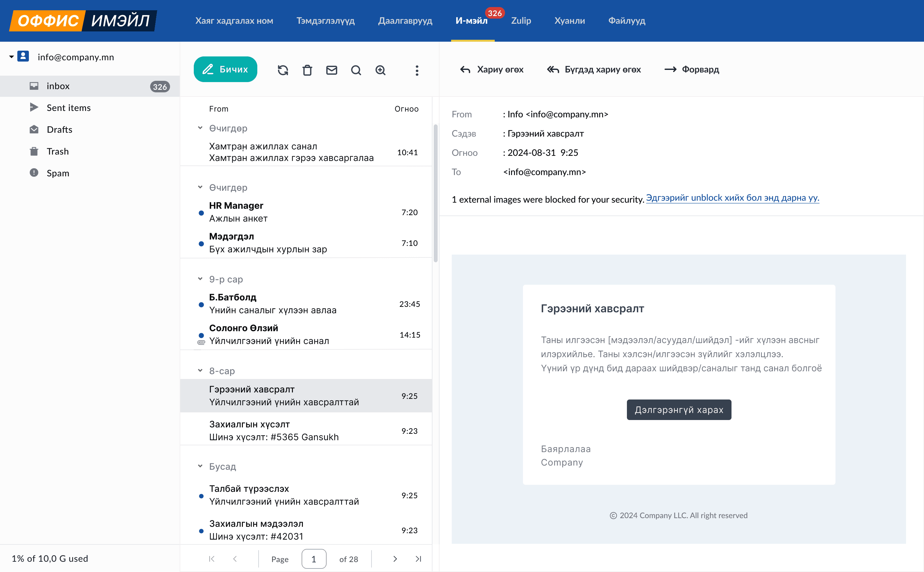The width and height of the screenshot is (924, 572).
Task: Toggle unread dot on Захиалгын мэдээлэл email
Action: pos(201,531)
